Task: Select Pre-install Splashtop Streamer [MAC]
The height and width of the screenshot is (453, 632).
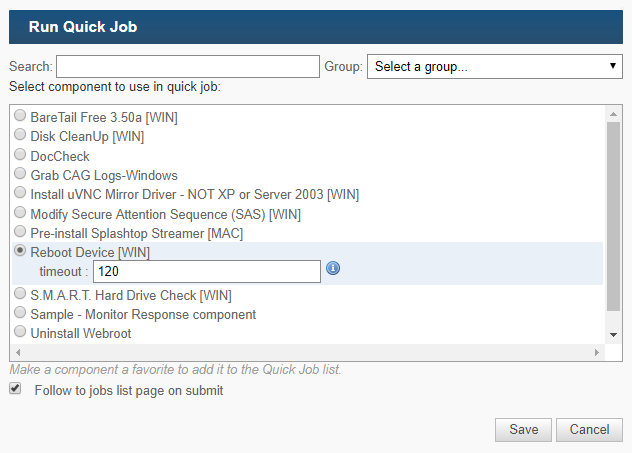Action: click(x=20, y=232)
